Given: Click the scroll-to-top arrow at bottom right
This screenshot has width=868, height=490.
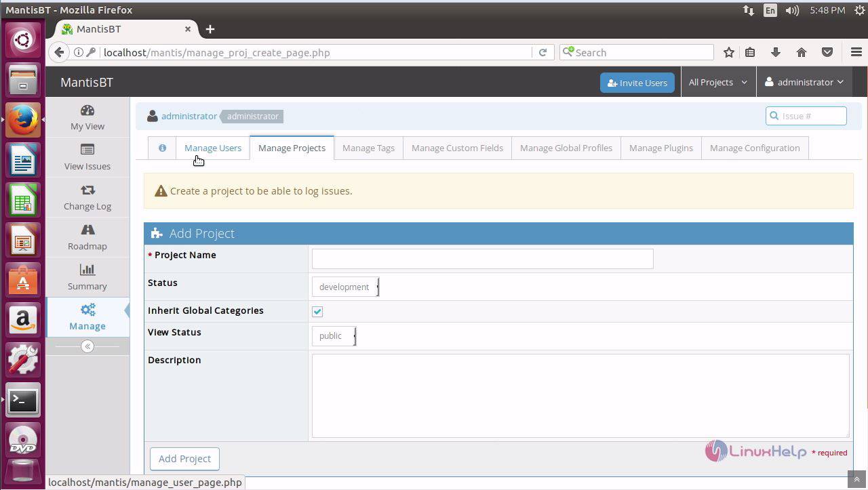Looking at the screenshot, I should (857, 480).
